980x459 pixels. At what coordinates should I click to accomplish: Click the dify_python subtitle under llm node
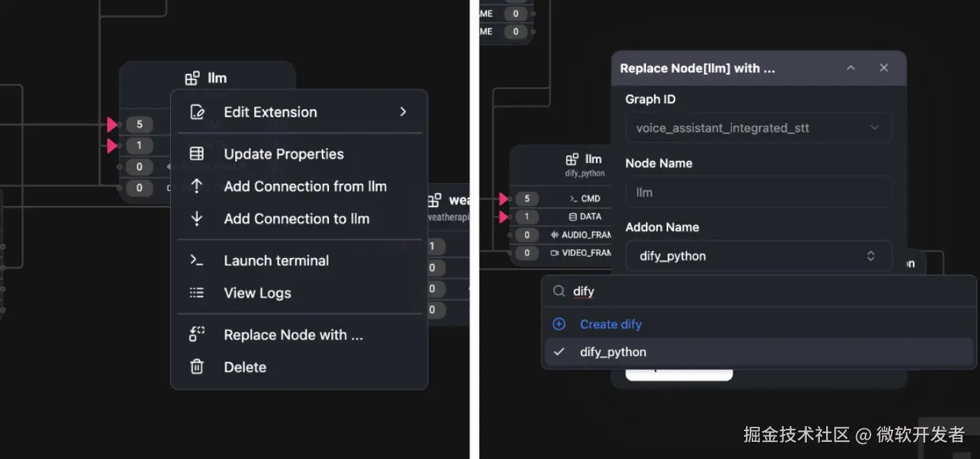pos(585,173)
